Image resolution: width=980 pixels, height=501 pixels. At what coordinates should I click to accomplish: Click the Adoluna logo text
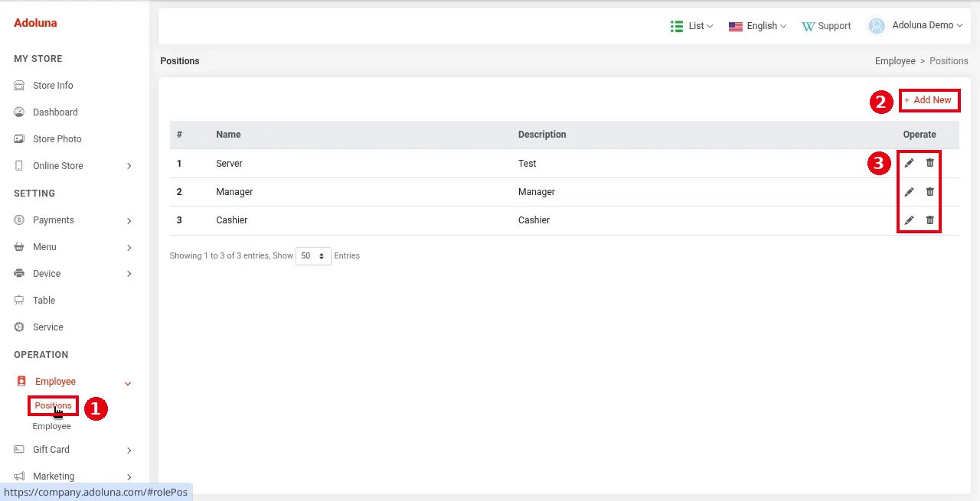35,23
